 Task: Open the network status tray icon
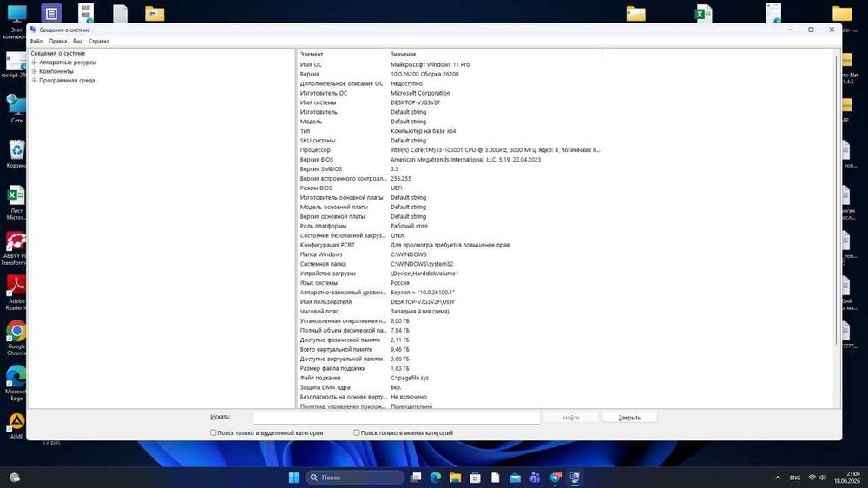tap(812, 478)
